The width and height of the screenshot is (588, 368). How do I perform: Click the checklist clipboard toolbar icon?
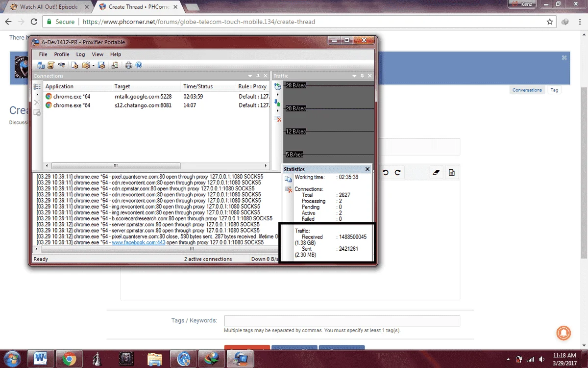pyautogui.click(x=115, y=65)
